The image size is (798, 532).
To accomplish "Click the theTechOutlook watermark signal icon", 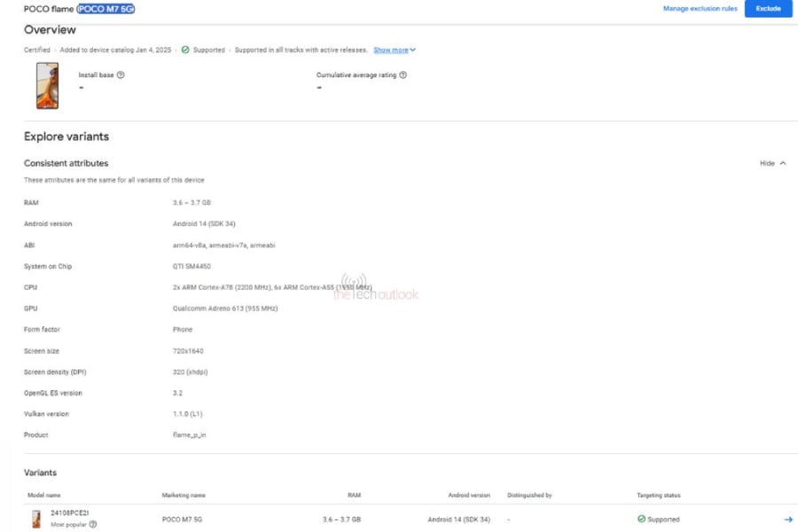I will (x=353, y=283).
